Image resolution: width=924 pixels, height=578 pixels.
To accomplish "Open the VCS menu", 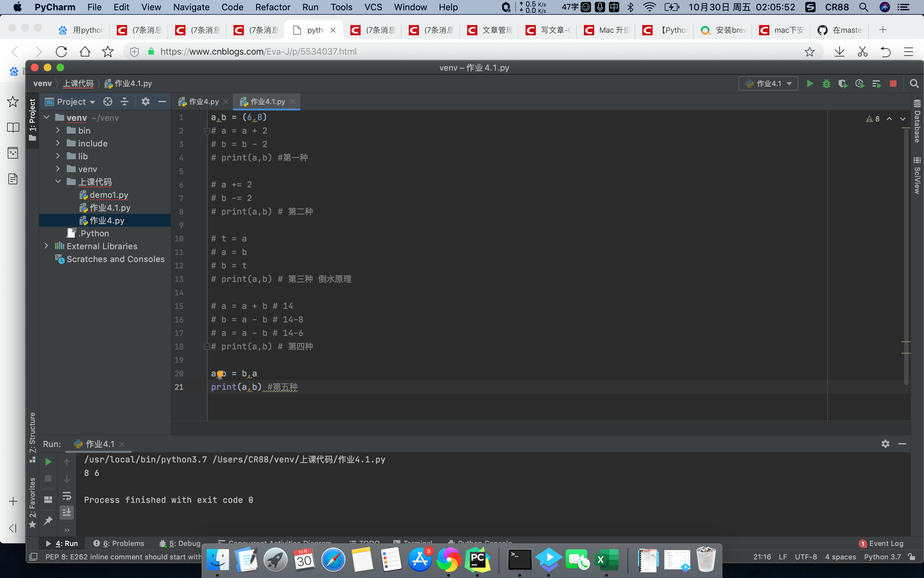I will tap(373, 7).
